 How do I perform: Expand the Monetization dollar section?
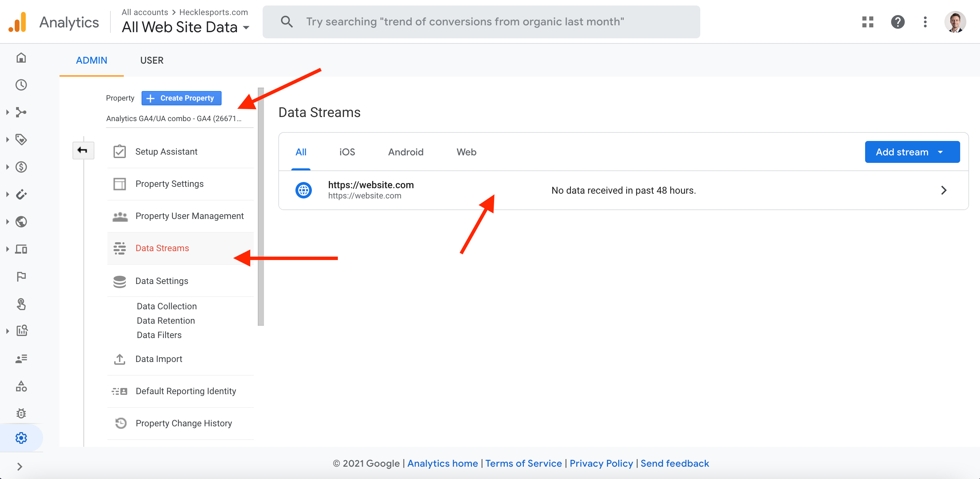pyautogui.click(x=21, y=167)
